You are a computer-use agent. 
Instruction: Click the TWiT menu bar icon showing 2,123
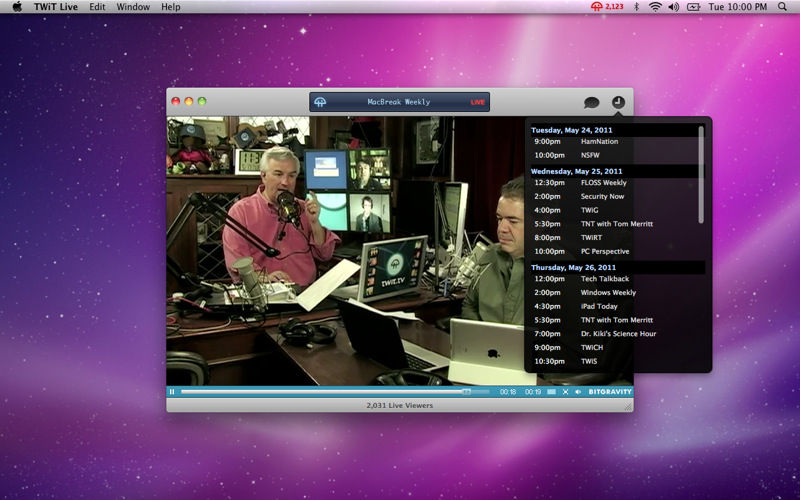tap(607, 7)
